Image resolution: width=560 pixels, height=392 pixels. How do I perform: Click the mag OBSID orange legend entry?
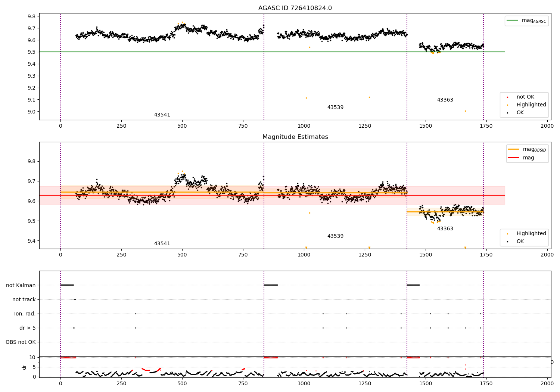(x=527, y=149)
